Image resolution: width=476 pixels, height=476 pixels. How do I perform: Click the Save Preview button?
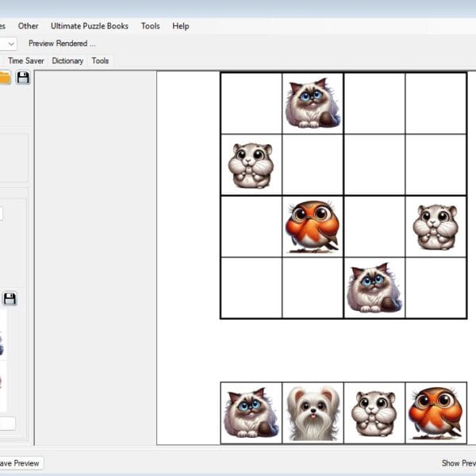19,463
